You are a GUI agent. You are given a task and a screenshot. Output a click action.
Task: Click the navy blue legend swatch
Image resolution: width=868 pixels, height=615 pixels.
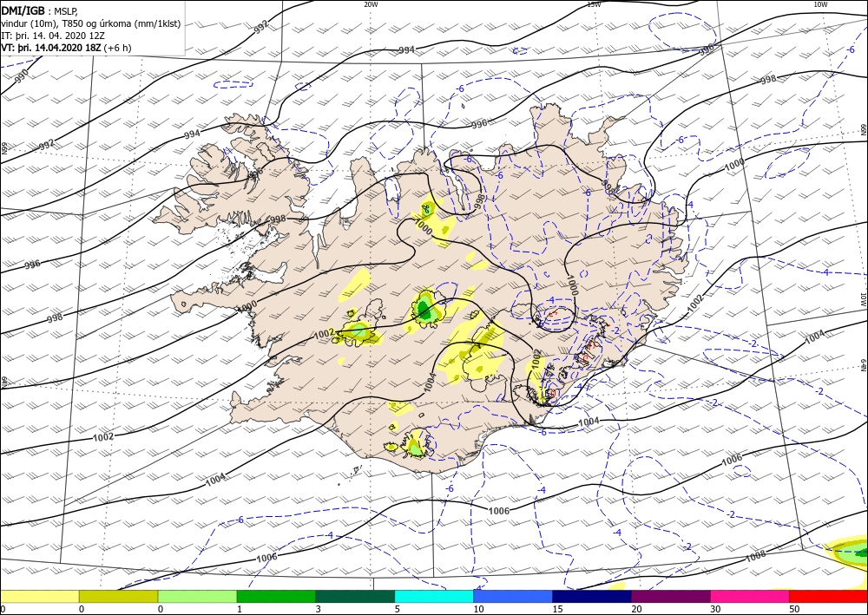tap(592, 596)
